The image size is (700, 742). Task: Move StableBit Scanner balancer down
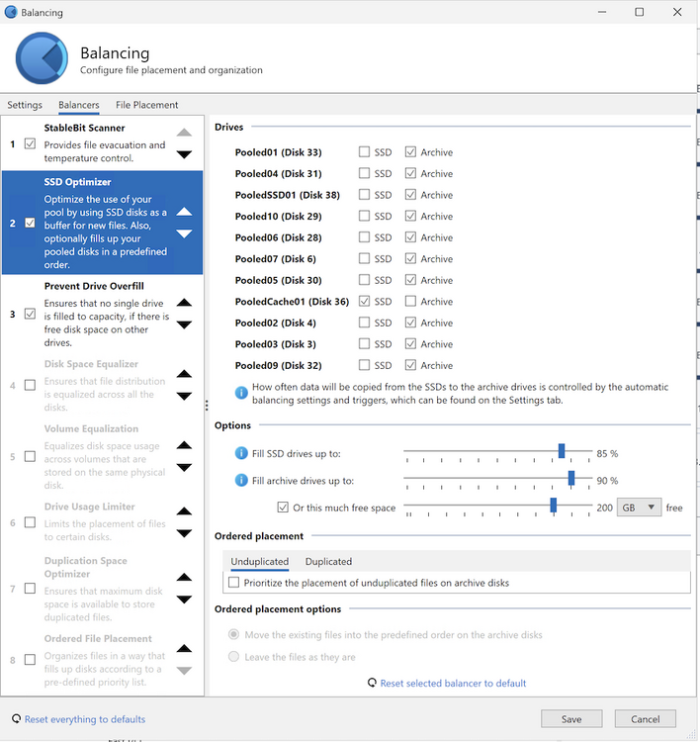click(184, 154)
